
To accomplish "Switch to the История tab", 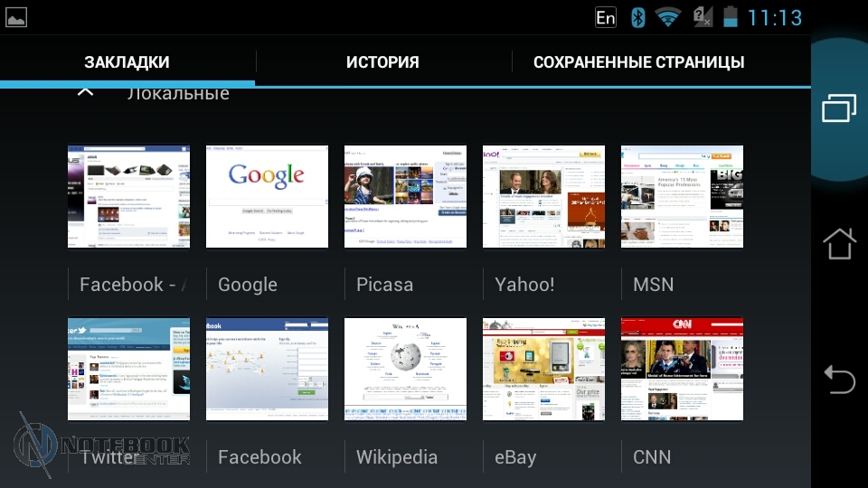I will [x=382, y=62].
